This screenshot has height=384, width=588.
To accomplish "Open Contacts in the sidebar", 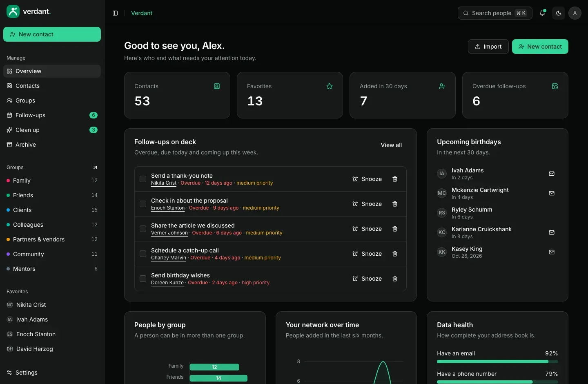I will coord(52,86).
